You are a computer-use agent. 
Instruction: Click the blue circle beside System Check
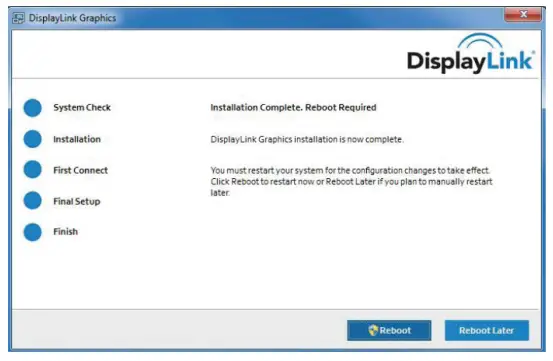[x=32, y=108]
